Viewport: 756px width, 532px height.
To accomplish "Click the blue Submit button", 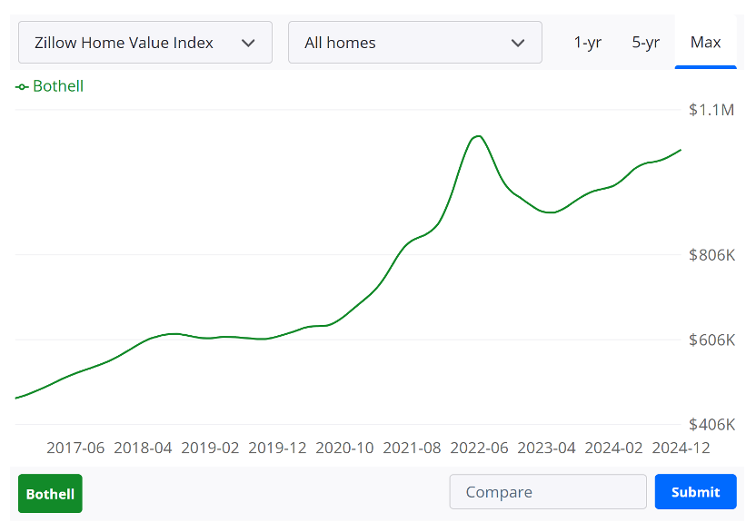I will tap(695, 491).
